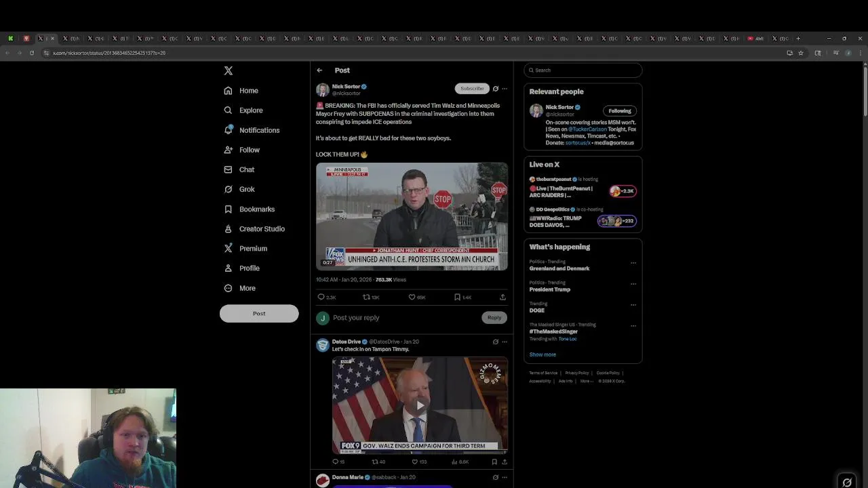Open TheBurntPeanut ARC RAIDERS live stream
This screenshot has width=868, height=488.
point(583,189)
